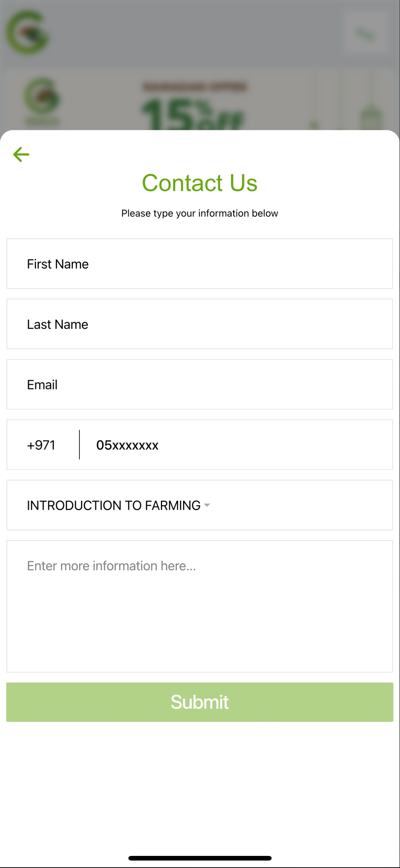
Task: Tap the blurred app logo in header
Action: click(28, 33)
